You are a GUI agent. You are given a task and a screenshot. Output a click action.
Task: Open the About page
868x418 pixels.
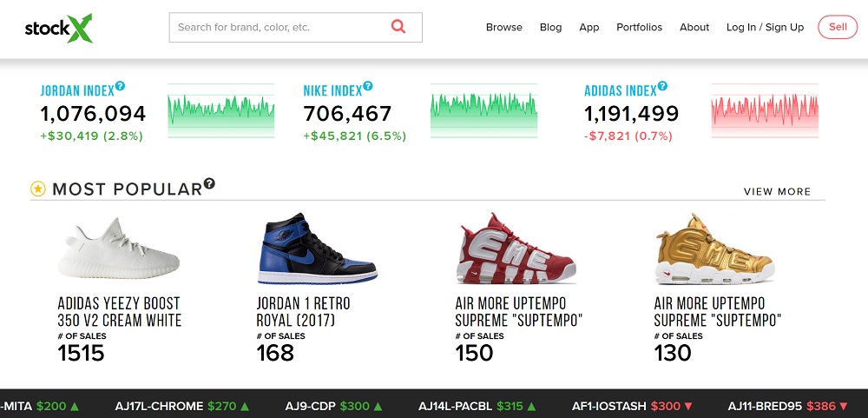point(694,27)
